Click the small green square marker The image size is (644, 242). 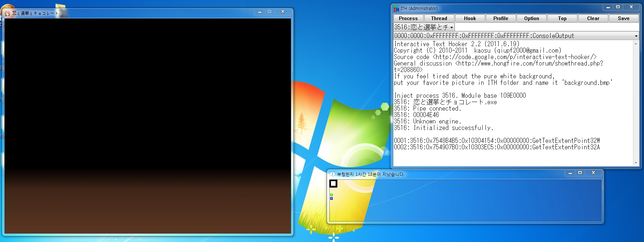(x=331, y=195)
